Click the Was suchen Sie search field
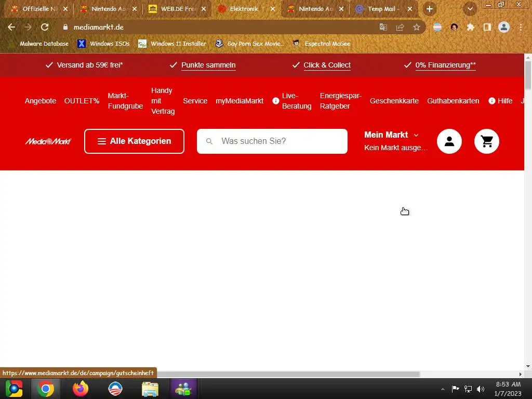Viewport: 532px width, 399px height. click(x=272, y=141)
